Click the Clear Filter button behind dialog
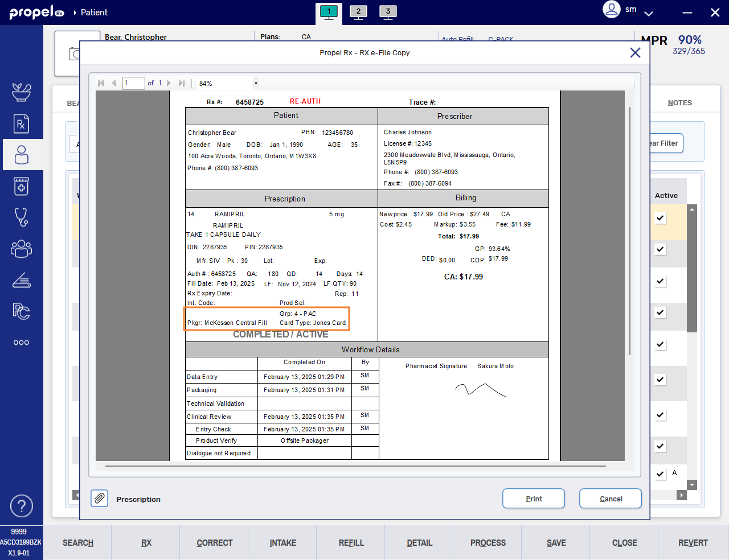 pos(666,143)
